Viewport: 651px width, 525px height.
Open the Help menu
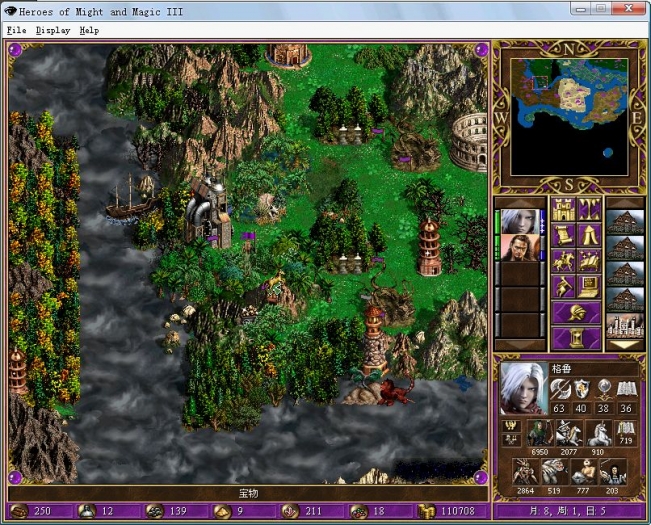tap(89, 30)
